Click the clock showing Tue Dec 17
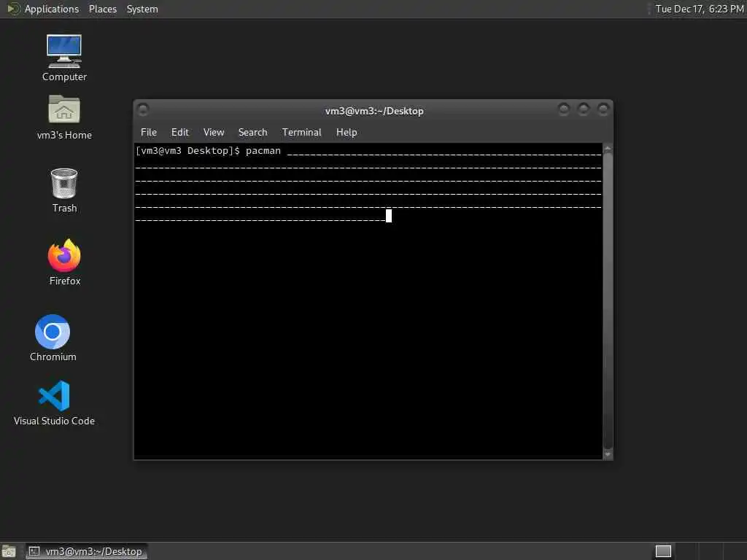Screen dimensions: 747x560 700,9
